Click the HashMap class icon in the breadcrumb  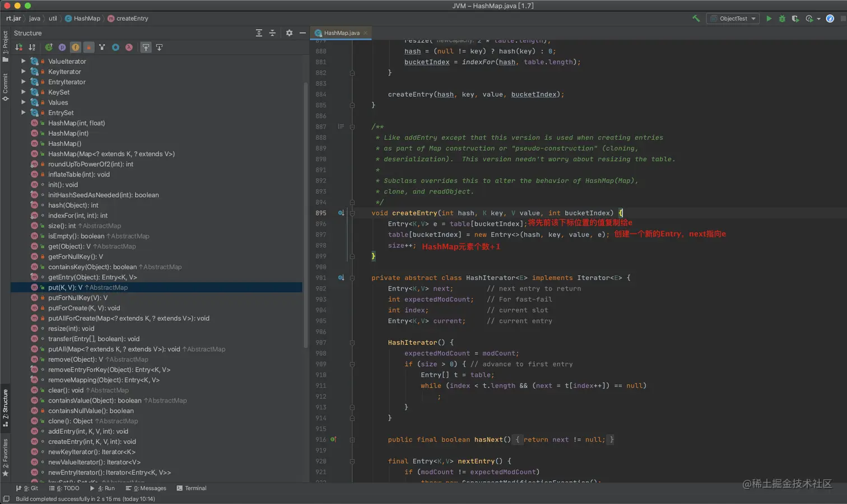click(68, 18)
